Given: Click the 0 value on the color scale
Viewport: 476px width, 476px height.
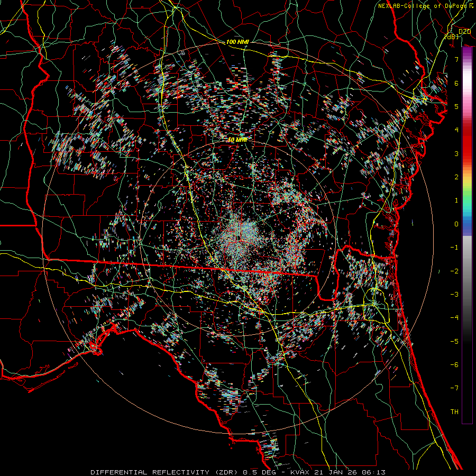Looking at the screenshot, I should tap(456, 224).
